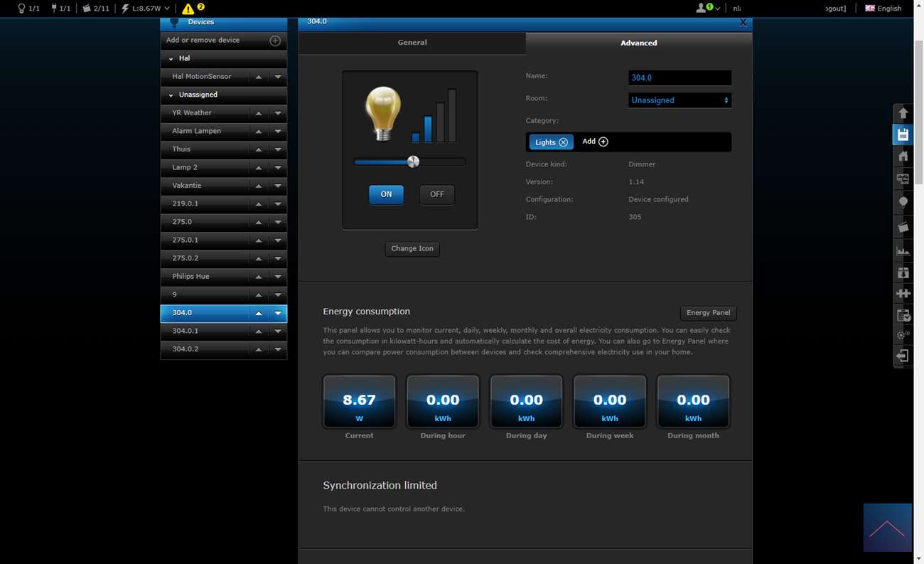
Task: Click the plus icon to add device
Action: [275, 41]
